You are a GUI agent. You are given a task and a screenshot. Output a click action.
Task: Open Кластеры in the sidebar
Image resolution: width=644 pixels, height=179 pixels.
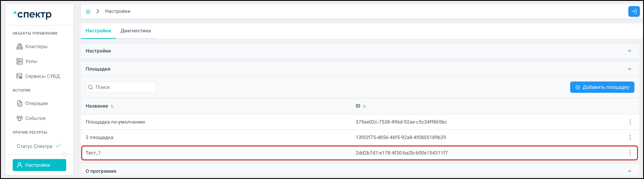point(36,47)
